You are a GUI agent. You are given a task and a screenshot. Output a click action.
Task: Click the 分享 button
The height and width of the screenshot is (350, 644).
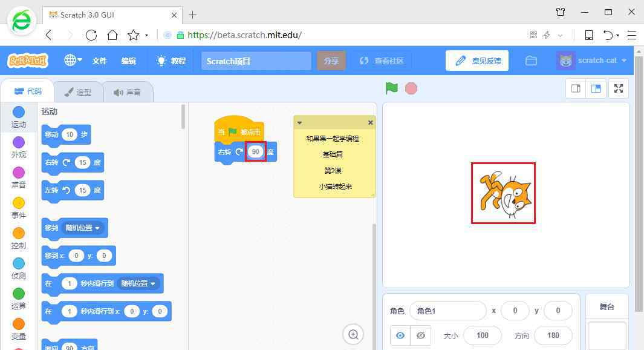(331, 61)
